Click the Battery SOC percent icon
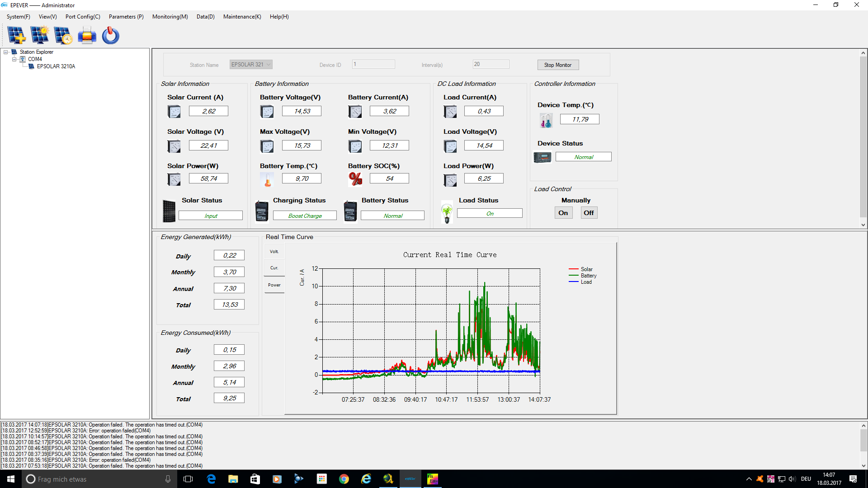Image resolution: width=868 pixels, height=488 pixels. pos(355,179)
